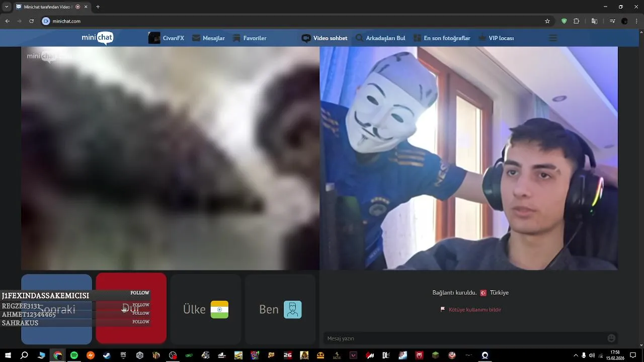Open the volume control in system tray

592,355
